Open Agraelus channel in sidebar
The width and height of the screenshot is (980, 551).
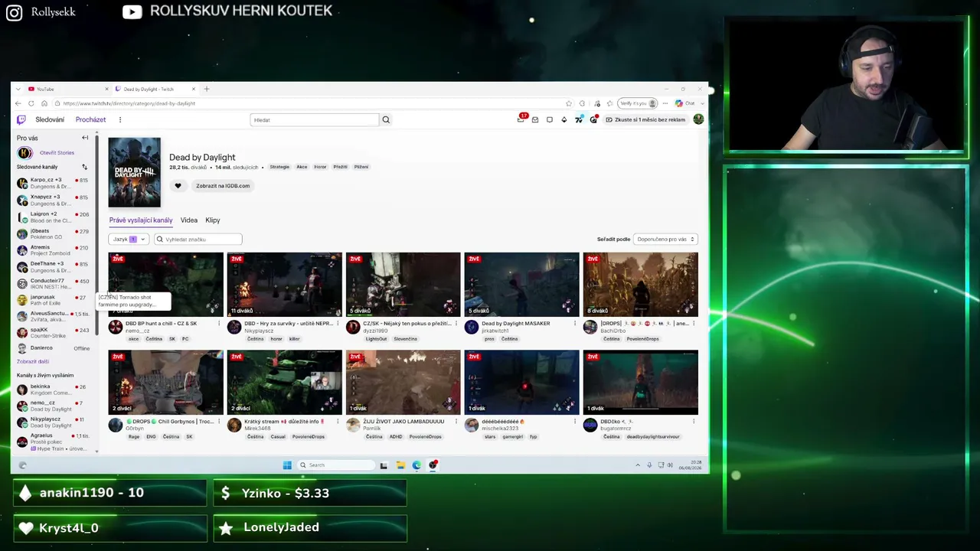pos(54,442)
